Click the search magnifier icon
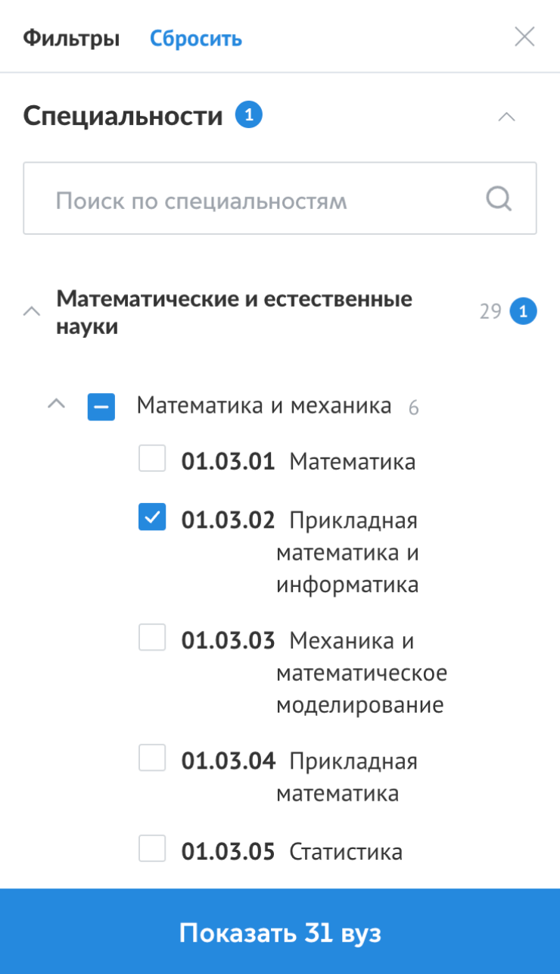 click(499, 199)
